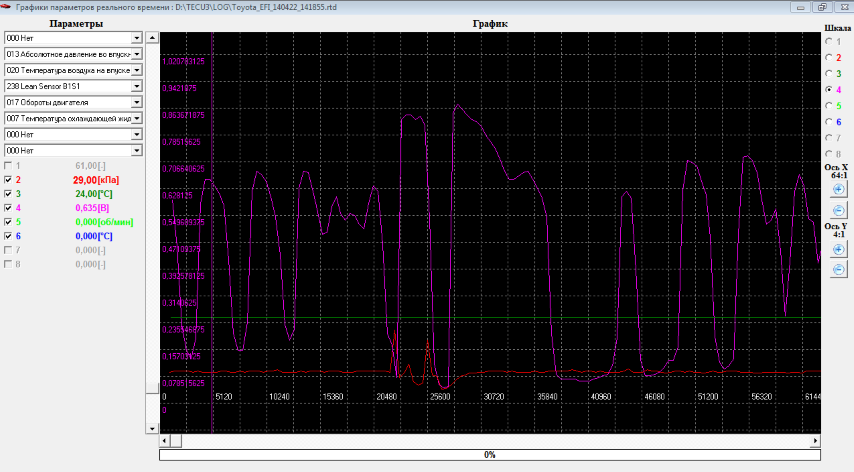Screen dimensions: 854x472
Task: Click the horizontal scrollbar left arrow
Action: coord(166,440)
